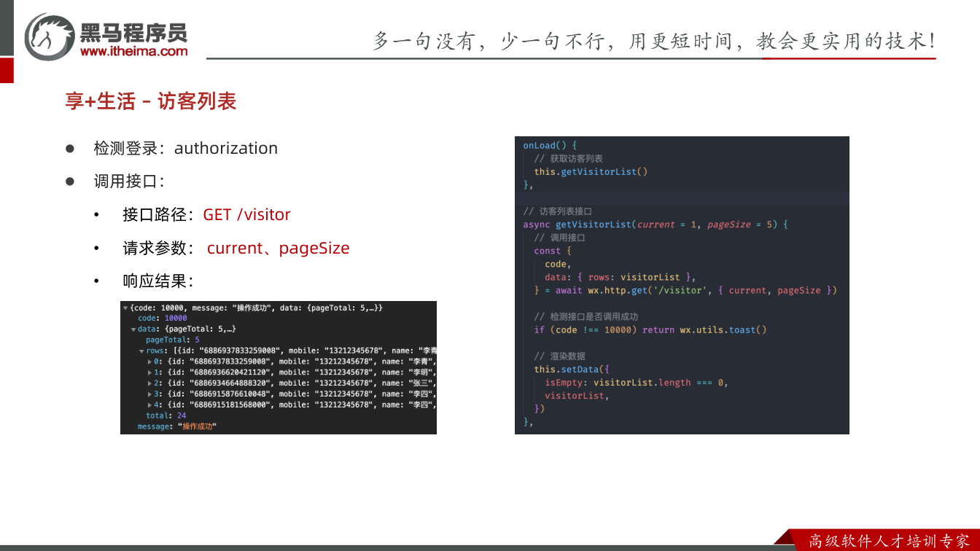Expand row 3 entry in response
The height and width of the screenshot is (551, 980).
tap(150, 394)
